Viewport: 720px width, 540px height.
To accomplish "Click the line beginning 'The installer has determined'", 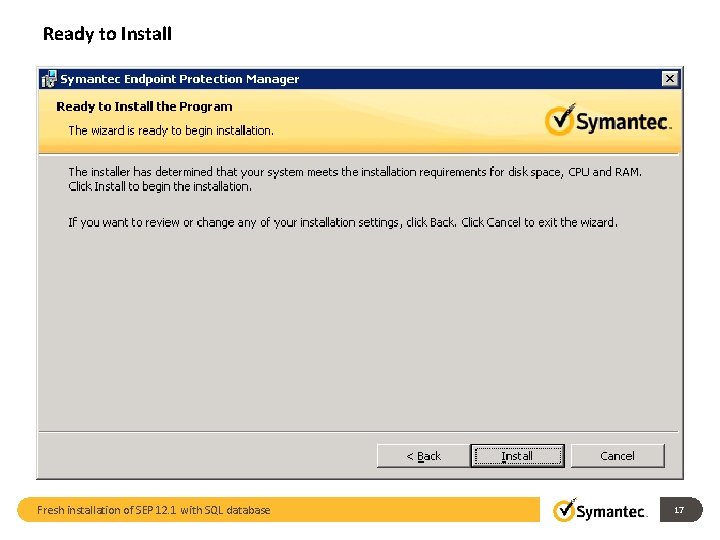I will (355, 172).
